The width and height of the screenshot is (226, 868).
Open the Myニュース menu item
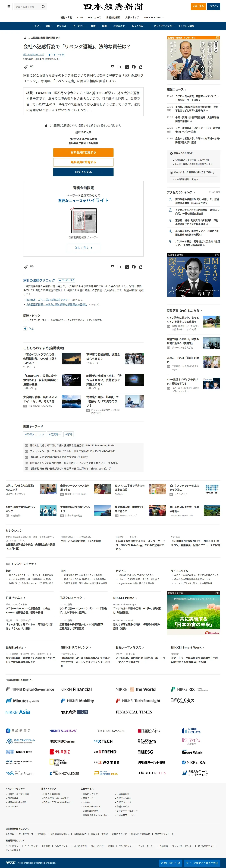tap(95, 18)
